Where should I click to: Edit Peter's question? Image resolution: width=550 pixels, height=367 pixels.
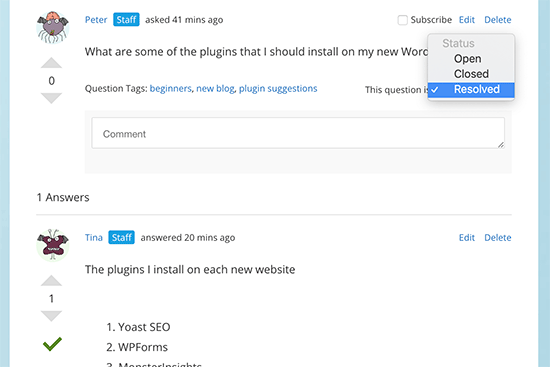(x=467, y=20)
